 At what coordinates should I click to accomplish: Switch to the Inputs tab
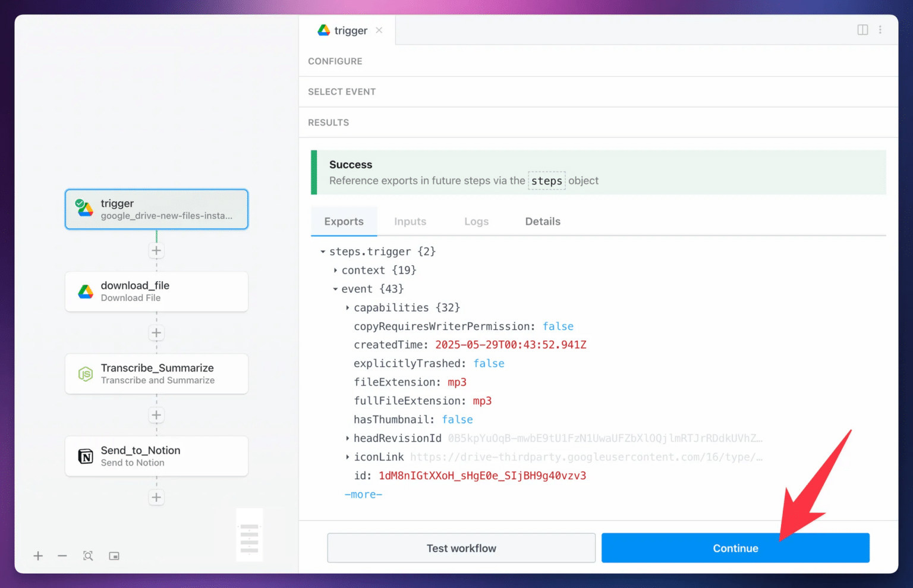(x=410, y=221)
